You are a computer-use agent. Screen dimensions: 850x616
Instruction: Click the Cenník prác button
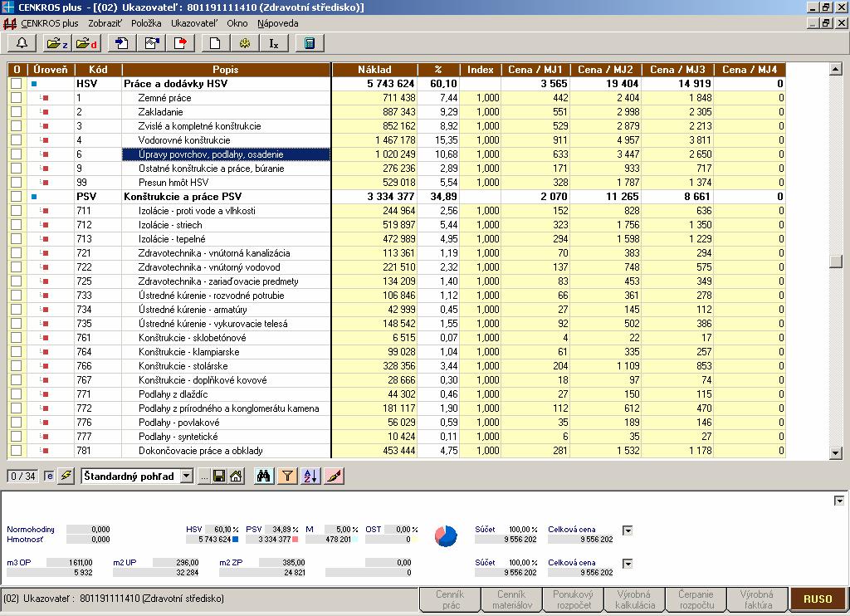pos(450,599)
